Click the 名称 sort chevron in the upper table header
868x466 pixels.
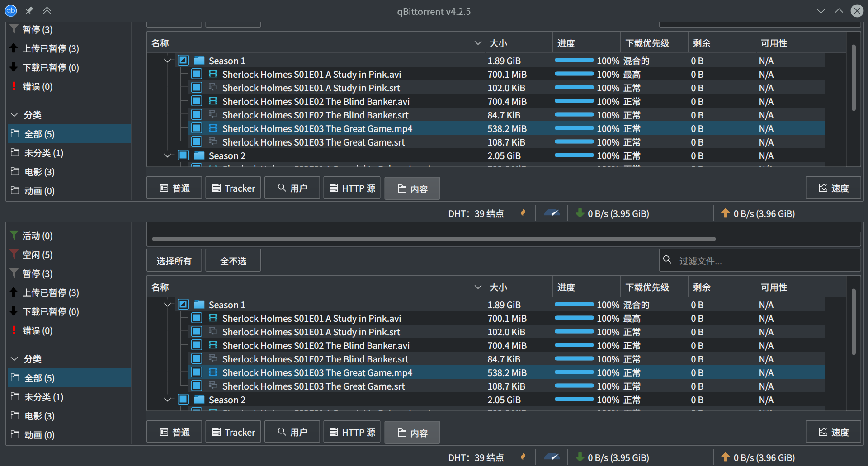(x=478, y=43)
